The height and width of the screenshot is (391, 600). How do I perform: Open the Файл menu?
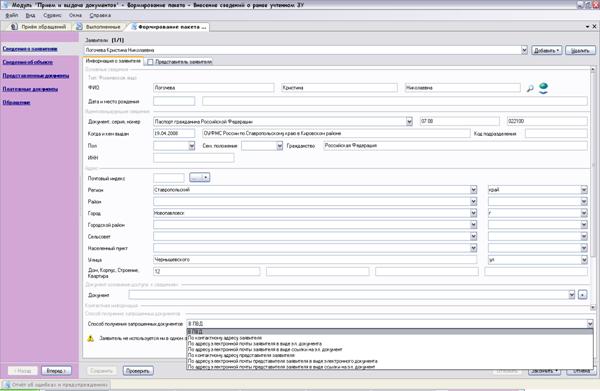11,15
